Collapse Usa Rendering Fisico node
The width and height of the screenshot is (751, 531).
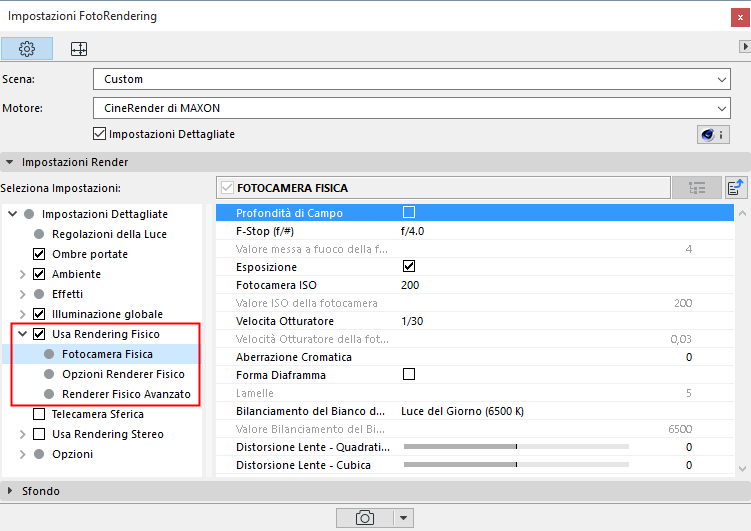22,334
